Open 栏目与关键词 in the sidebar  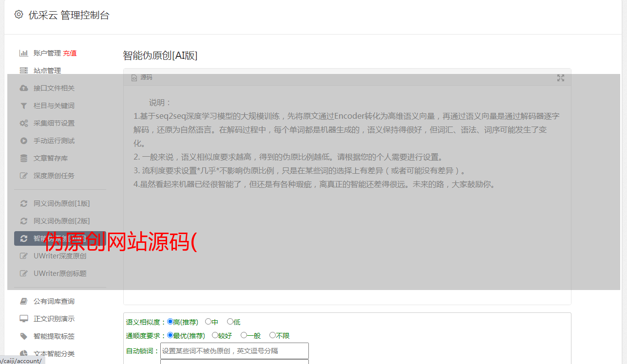tap(54, 106)
